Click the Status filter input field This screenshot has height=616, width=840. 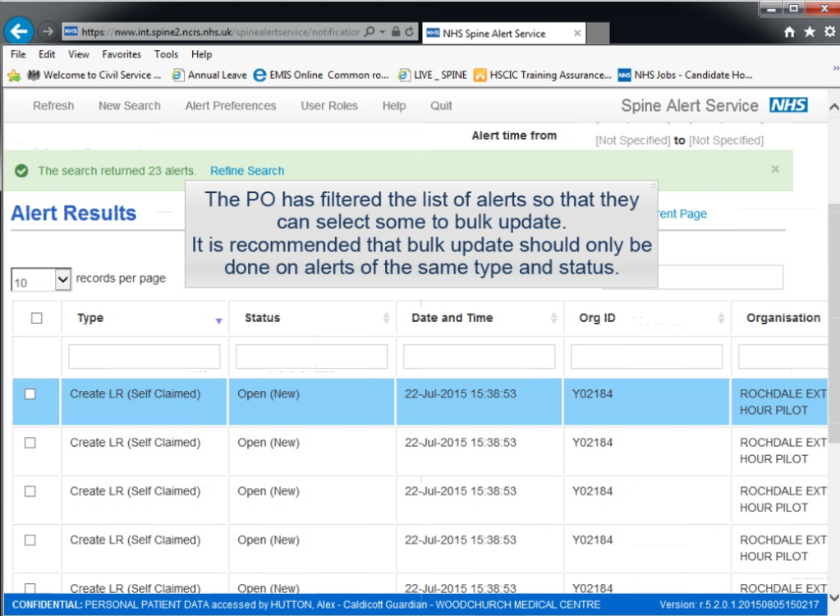coord(312,356)
